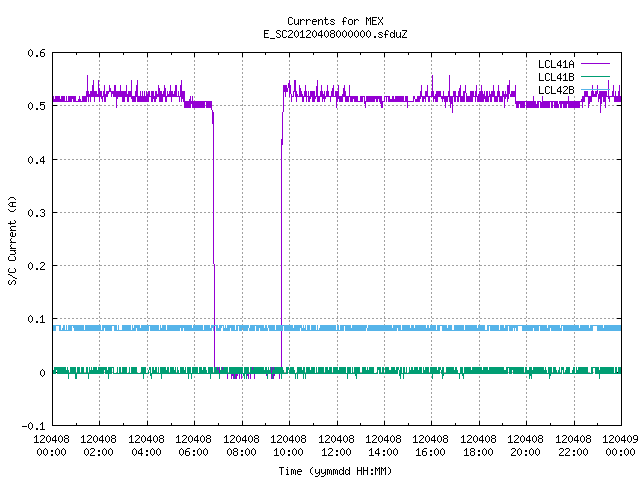This screenshot has height=480, width=640.
Task: Click the 120408 08:00 time tick label
Action: tap(241, 446)
